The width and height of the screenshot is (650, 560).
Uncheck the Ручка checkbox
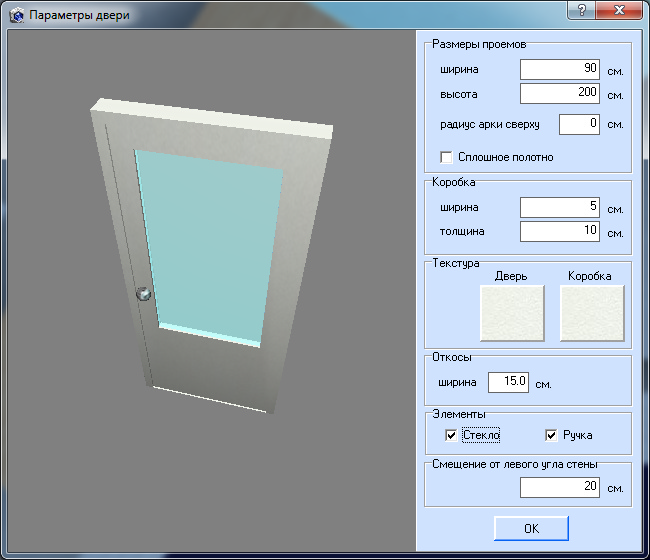click(x=551, y=435)
